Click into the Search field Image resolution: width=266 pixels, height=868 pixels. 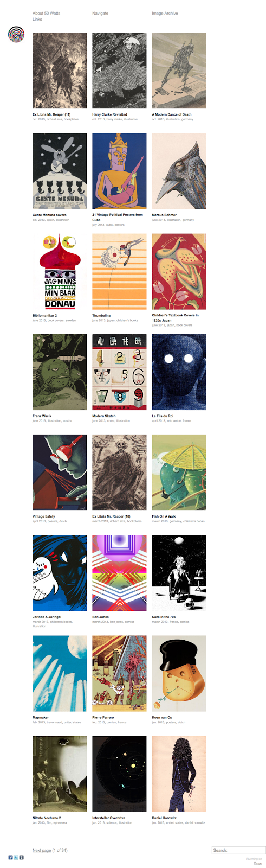(238, 850)
